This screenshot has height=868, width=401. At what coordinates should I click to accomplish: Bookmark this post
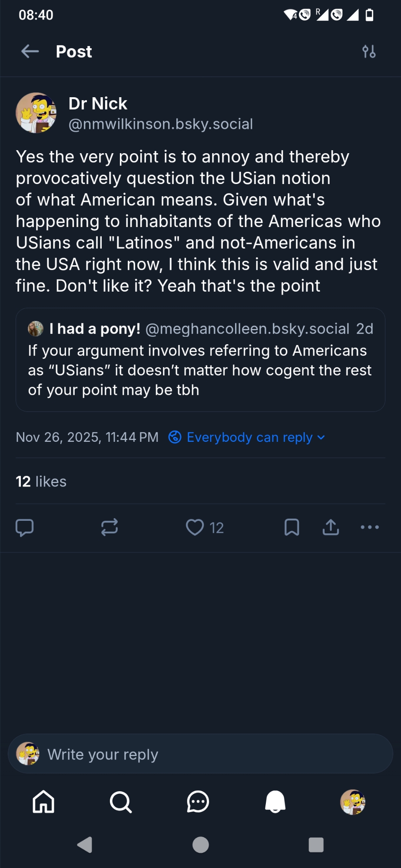pos(292,527)
